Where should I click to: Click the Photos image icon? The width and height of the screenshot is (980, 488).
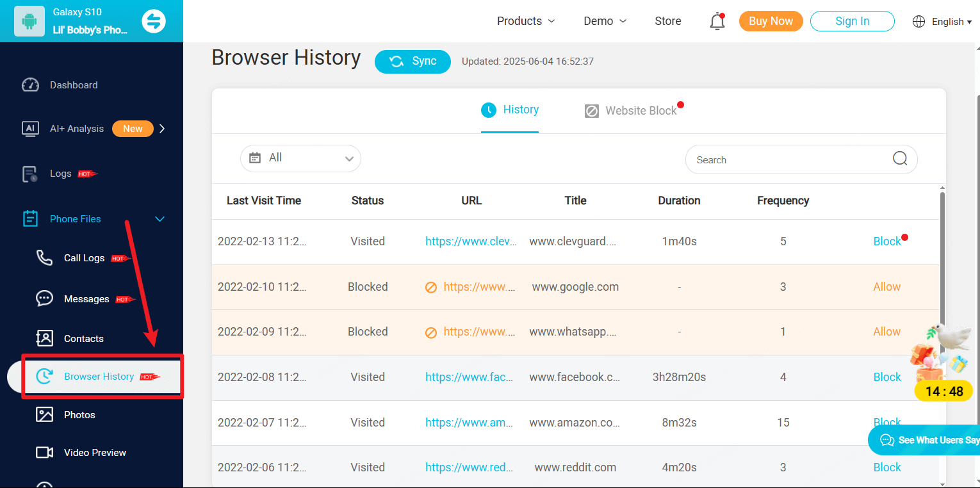click(44, 414)
